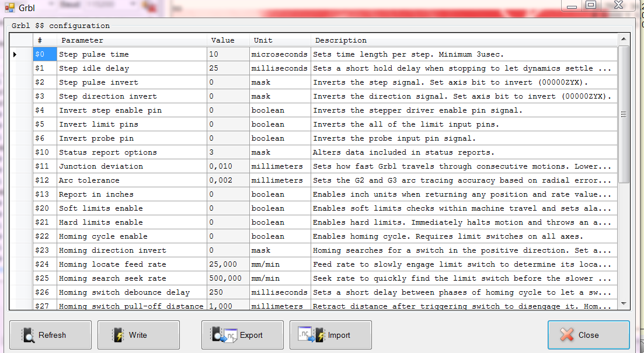Edit Homing switch debounce delay value 250
Screen dimensions: 644x353
pyautogui.click(x=228, y=292)
